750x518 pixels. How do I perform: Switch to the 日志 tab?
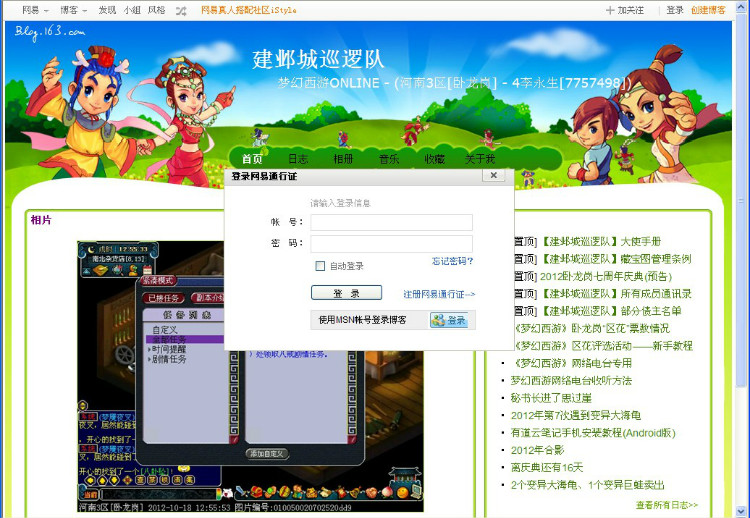point(298,158)
